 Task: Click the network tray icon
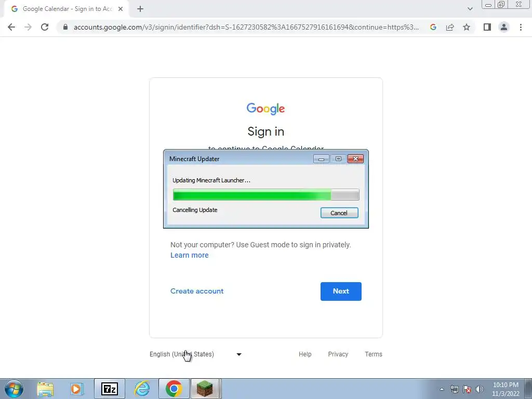tap(454, 389)
